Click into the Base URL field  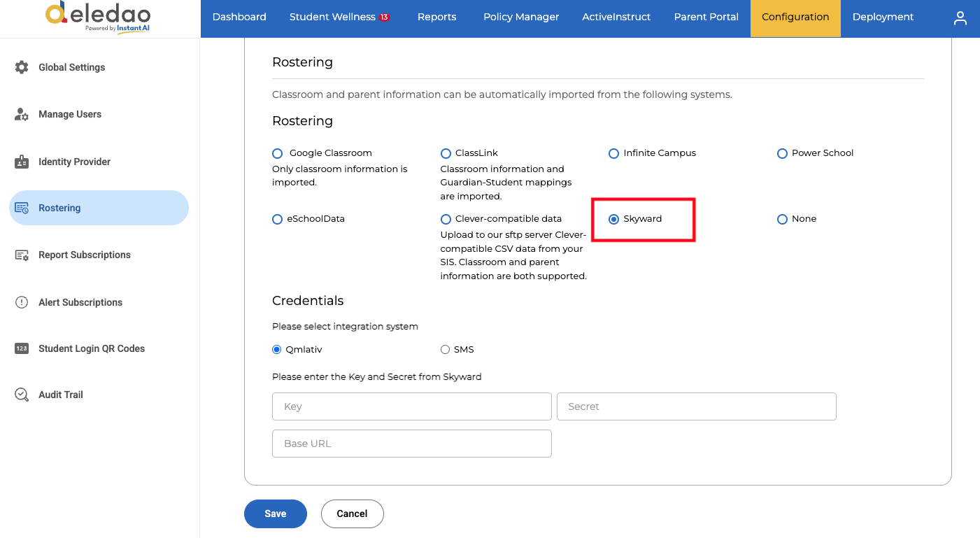click(x=412, y=444)
